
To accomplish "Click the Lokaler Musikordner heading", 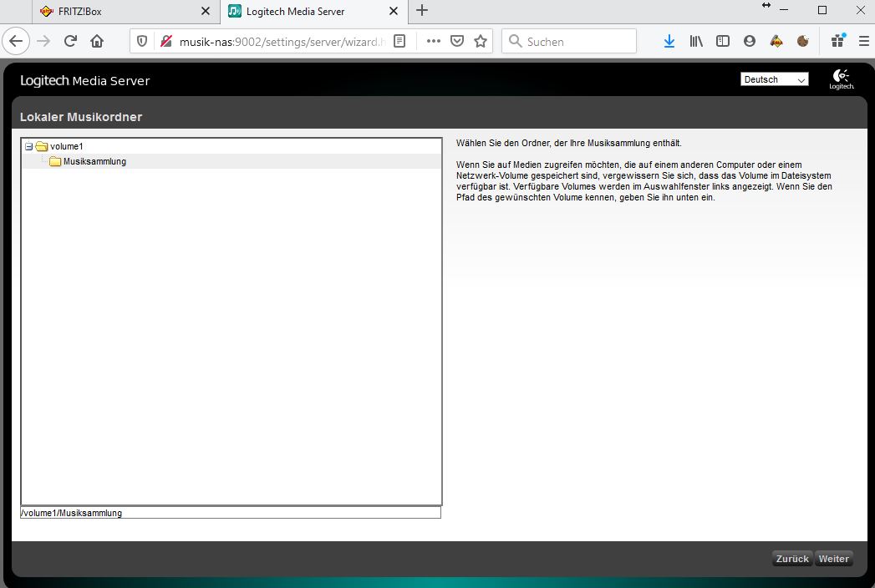I will coord(81,117).
